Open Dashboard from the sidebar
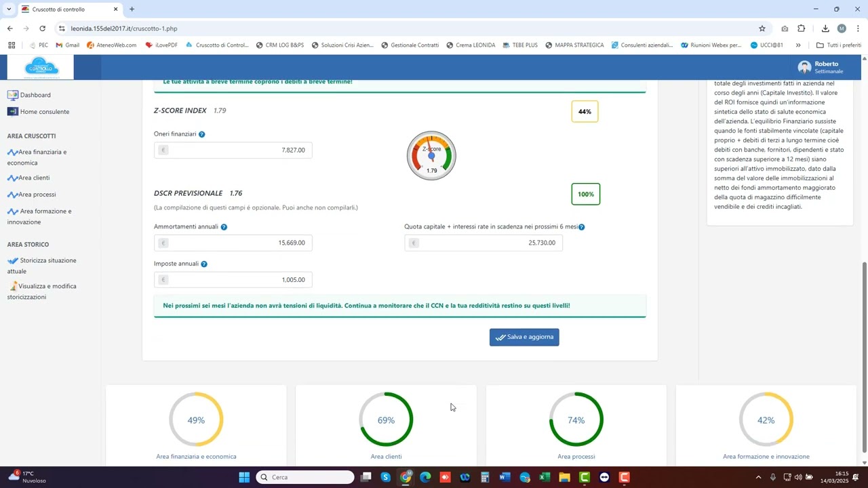The width and height of the screenshot is (868, 488). (x=35, y=96)
